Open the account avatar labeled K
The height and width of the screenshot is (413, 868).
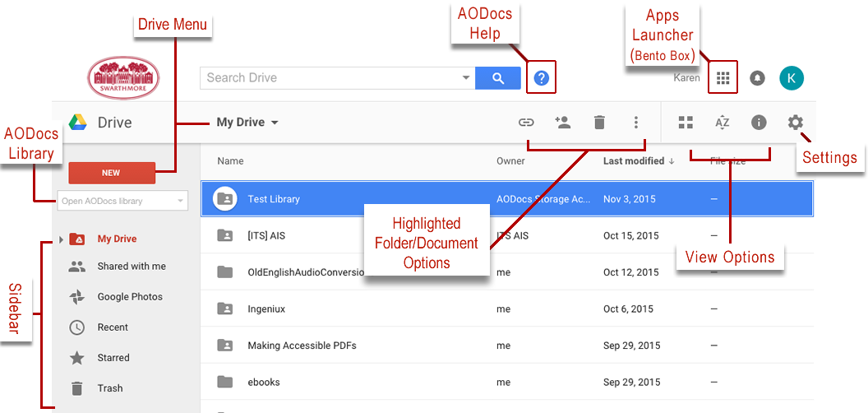point(792,78)
